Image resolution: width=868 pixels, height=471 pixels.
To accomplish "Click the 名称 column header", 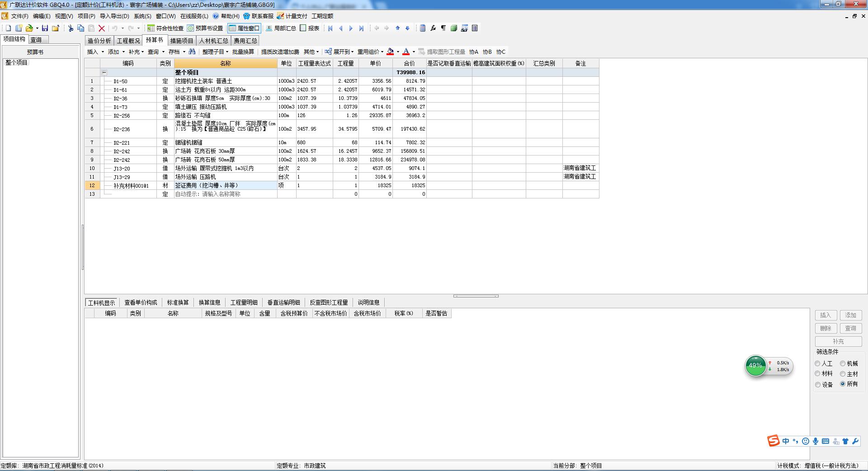I will pos(226,63).
